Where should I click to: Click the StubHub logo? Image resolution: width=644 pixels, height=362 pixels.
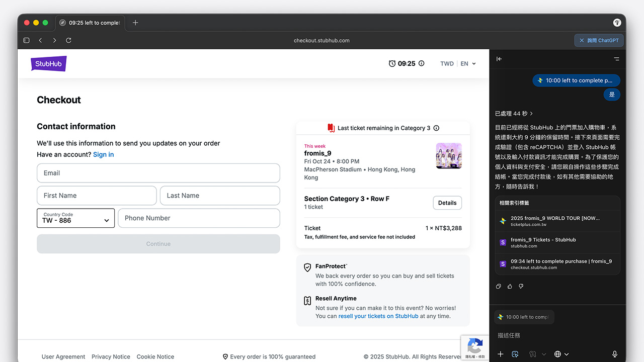[x=49, y=64]
